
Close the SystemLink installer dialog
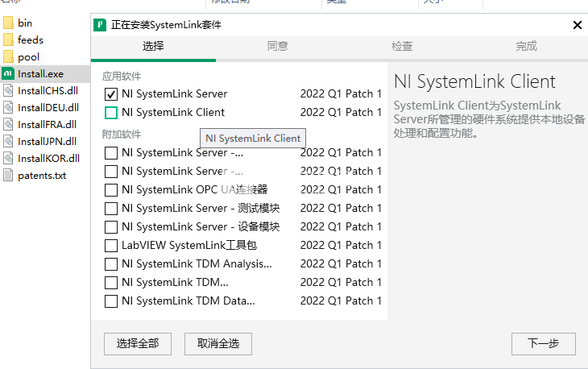coord(578,25)
